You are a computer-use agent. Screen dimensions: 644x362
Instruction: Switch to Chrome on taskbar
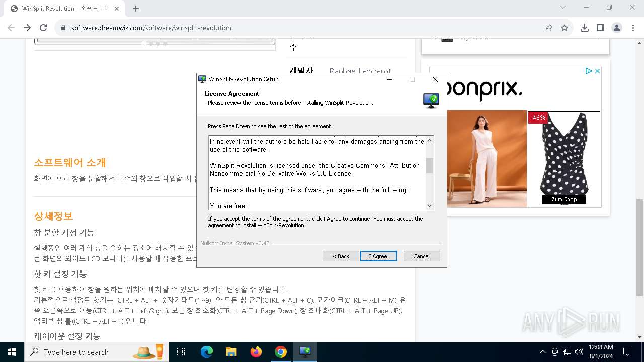(x=281, y=352)
